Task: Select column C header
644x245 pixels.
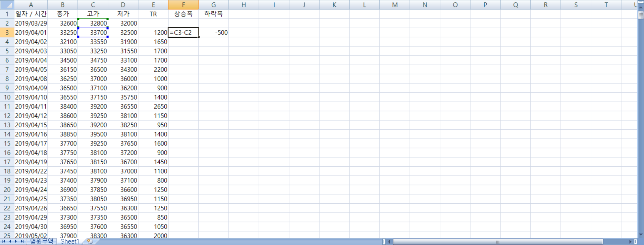Action: (93, 5)
